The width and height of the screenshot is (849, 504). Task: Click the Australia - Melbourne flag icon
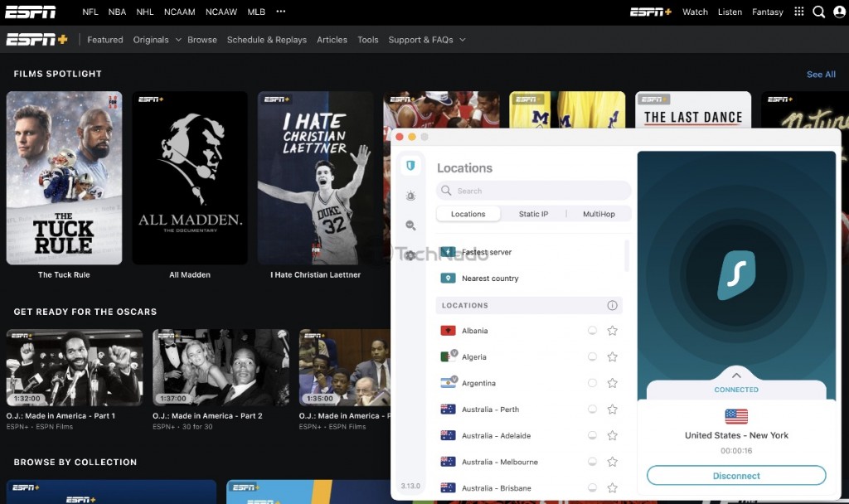[448, 462]
